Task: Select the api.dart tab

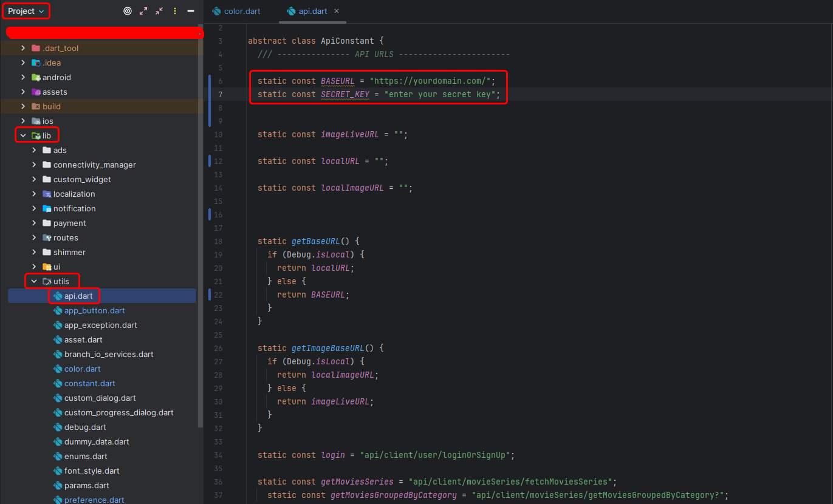Action: point(312,11)
